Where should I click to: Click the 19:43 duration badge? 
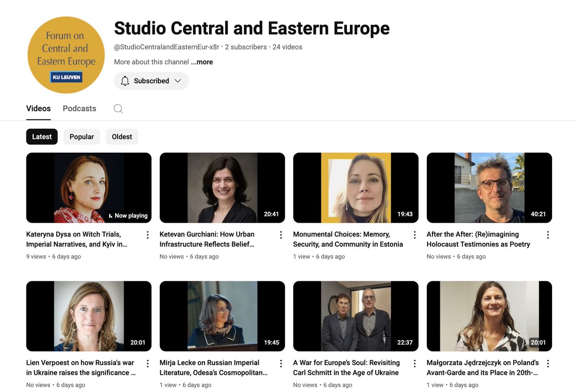[405, 214]
